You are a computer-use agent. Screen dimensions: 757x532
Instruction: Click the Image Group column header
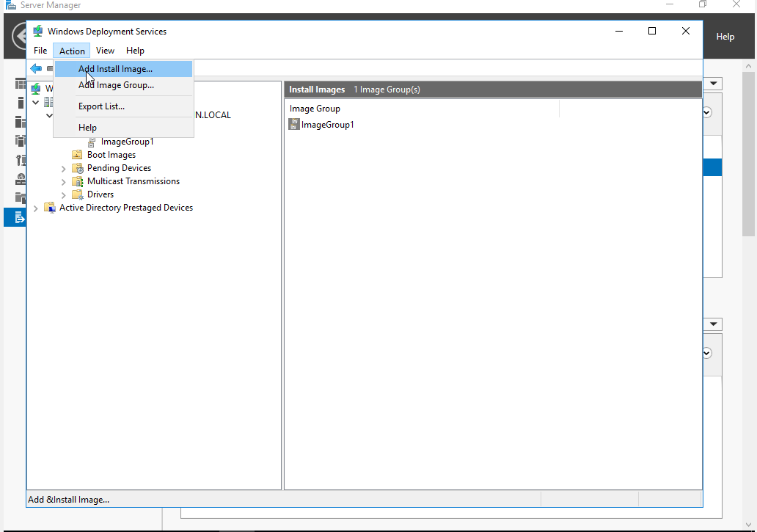(315, 109)
